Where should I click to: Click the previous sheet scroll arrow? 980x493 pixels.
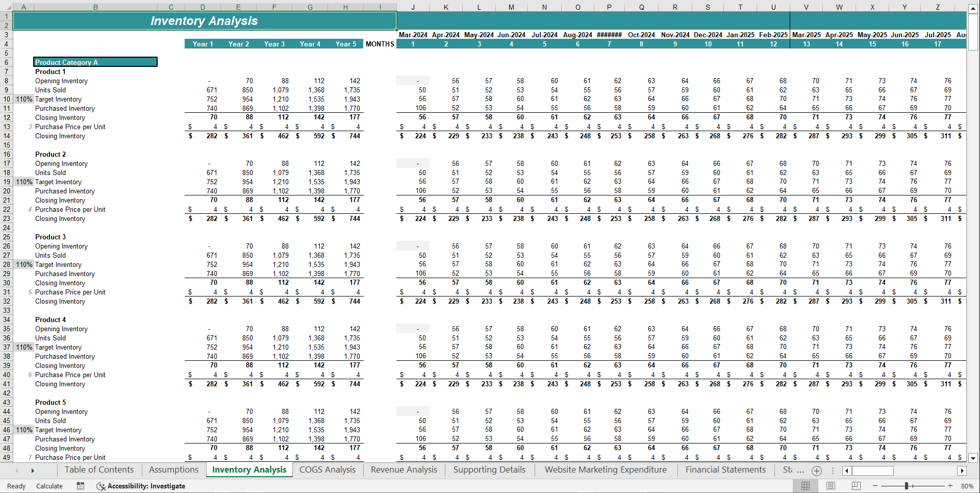coord(16,470)
